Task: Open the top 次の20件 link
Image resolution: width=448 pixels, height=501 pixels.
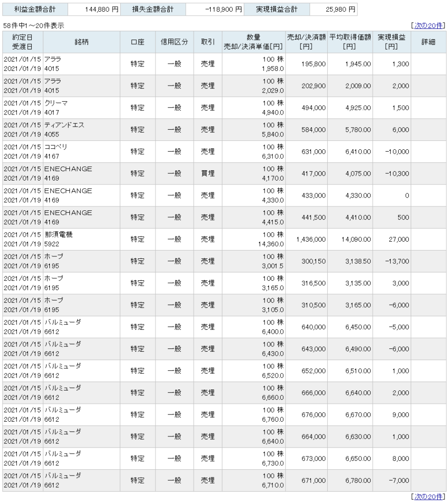Action: (428, 25)
